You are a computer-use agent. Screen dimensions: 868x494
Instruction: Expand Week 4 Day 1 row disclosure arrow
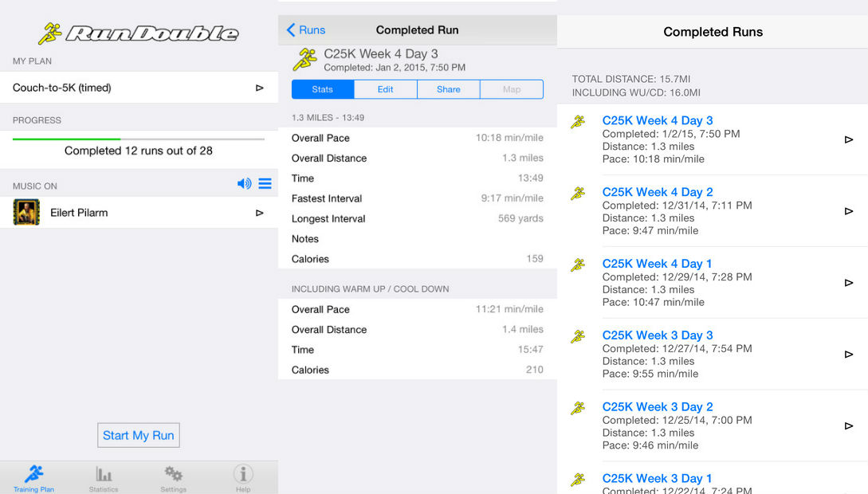pos(849,283)
